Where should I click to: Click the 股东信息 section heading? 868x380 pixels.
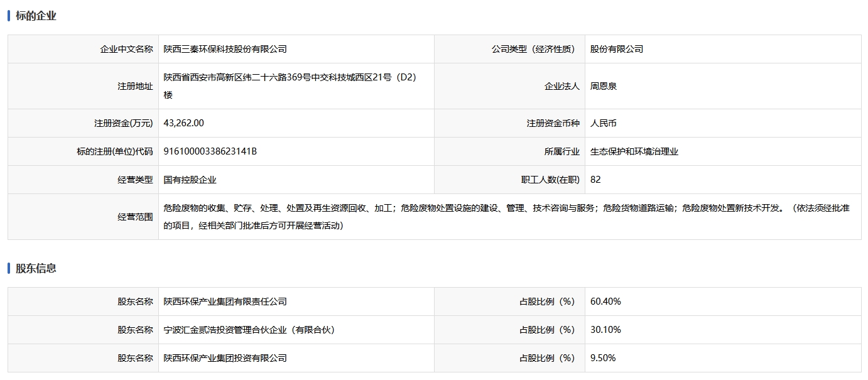(36, 268)
